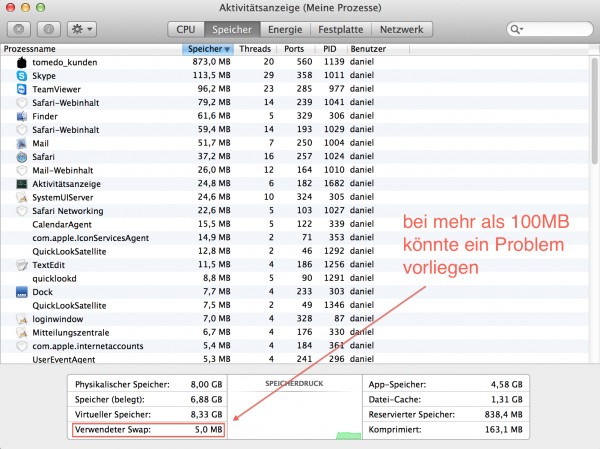
Task: Click the Mitteilungszentrale process icon
Action: click(x=22, y=332)
